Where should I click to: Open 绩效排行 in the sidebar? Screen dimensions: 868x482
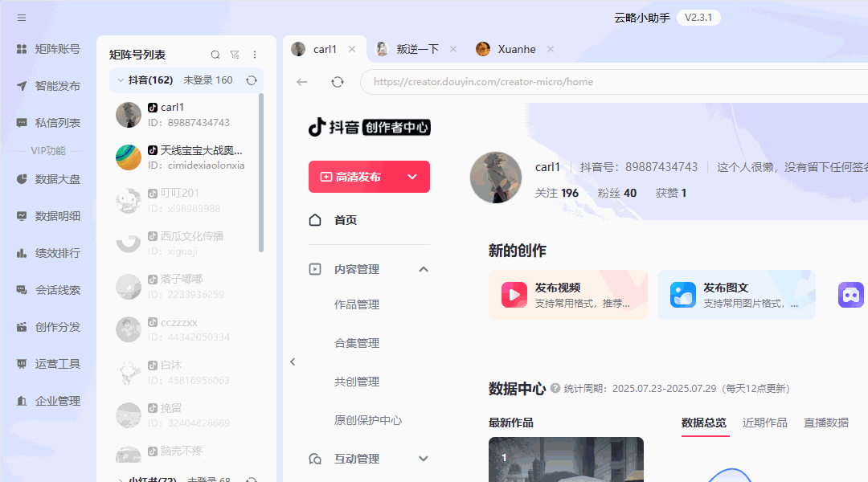pos(49,253)
